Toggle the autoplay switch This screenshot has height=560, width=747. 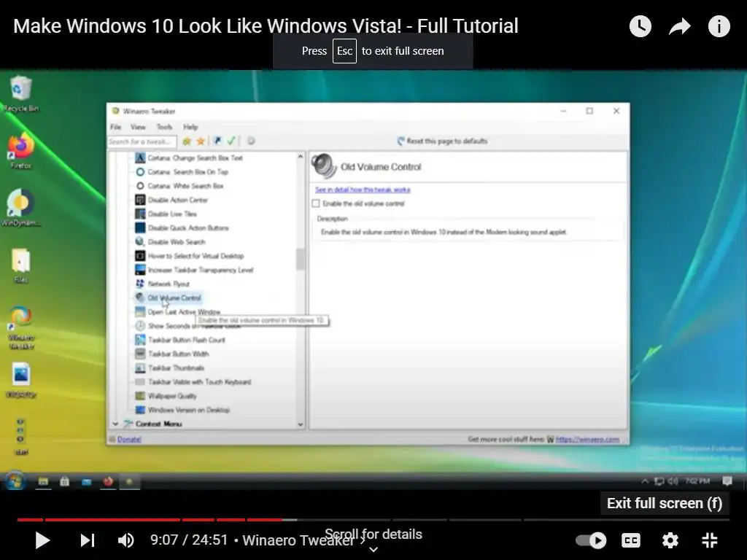pyautogui.click(x=591, y=540)
